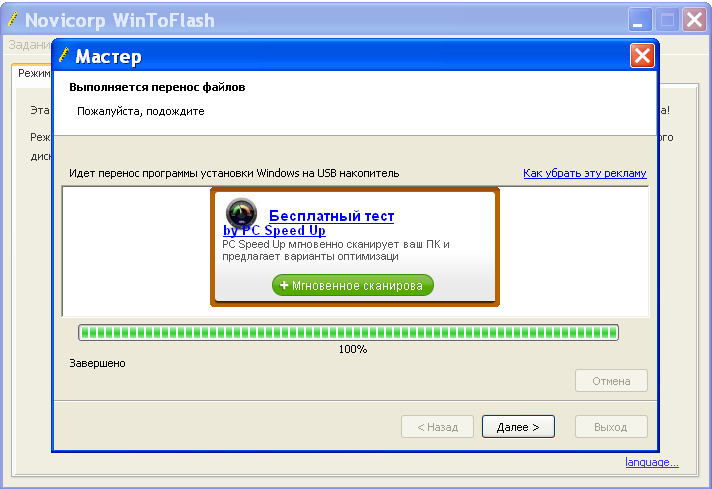The image size is (712, 489).
Task: Click the Идет перенос программы установки text
Action: tap(234, 173)
